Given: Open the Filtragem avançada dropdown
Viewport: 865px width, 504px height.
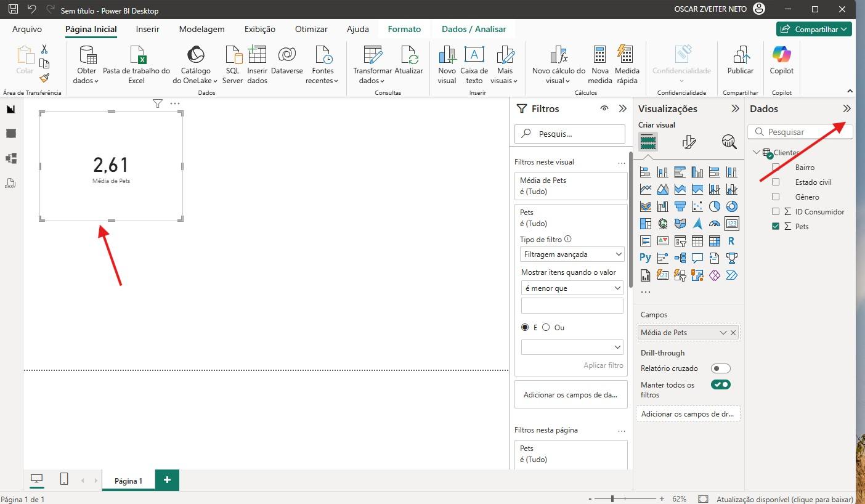Looking at the screenshot, I should (572, 254).
